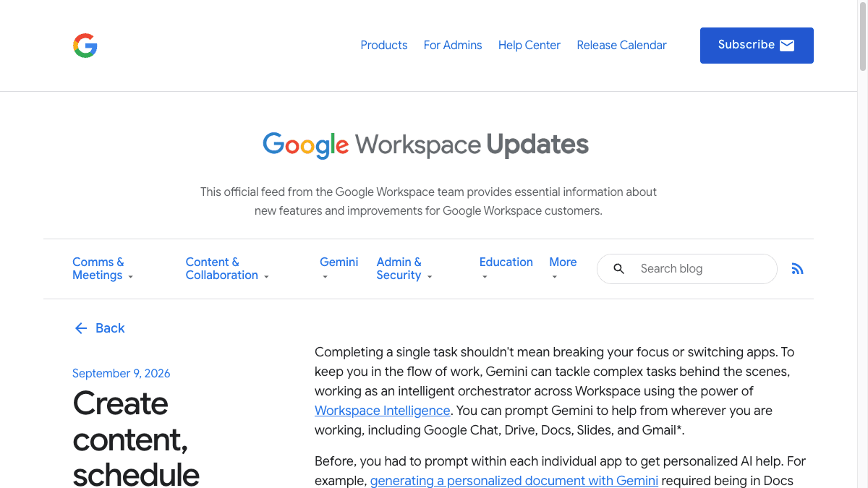Expand Admin & Security dropdown arrow
This screenshot has height=488, width=868.
(430, 277)
